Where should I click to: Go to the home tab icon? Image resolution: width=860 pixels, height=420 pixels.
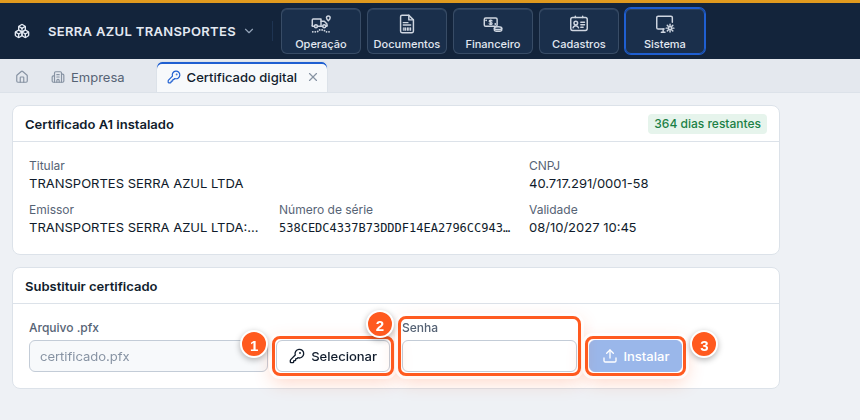[x=22, y=77]
